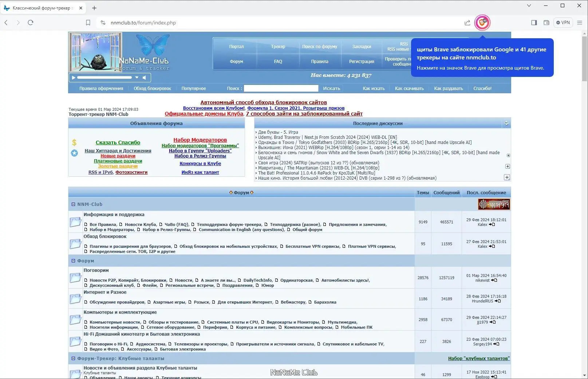588x379 pixels.
Task: Open Правила оформления link
Action: [x=101, y=89]
